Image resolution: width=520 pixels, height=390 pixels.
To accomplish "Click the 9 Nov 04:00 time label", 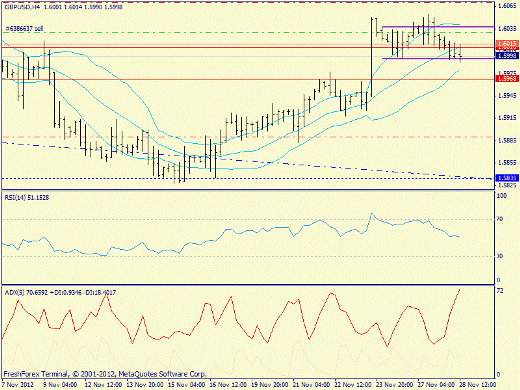I will [60, 384].
